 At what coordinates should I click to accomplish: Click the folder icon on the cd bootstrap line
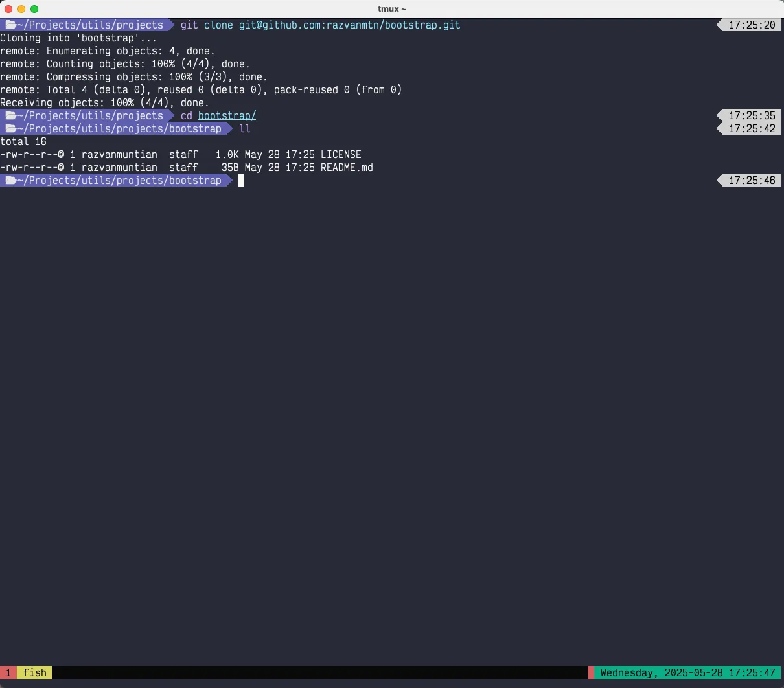click(10, 116)
